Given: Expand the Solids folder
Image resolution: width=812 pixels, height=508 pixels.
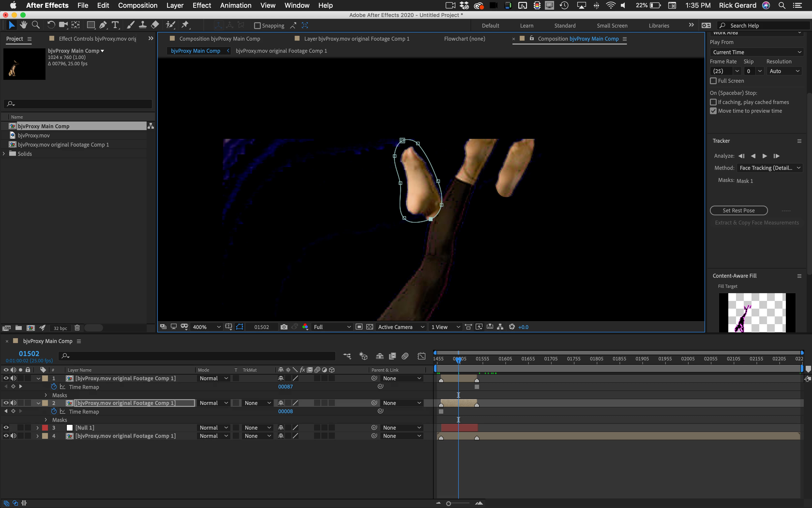Looking at the screenshot, I should (4, 154).
